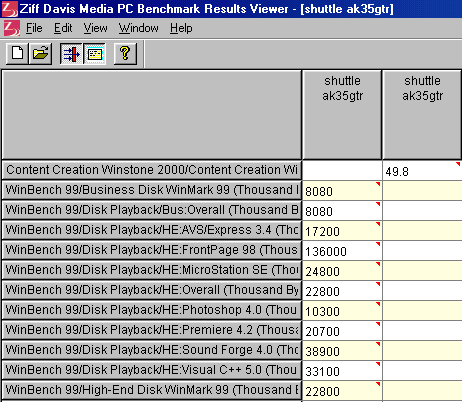Click the empty Winstone cell in first column
This screenshot has width=462, height=402.
(x=342, y=171)
